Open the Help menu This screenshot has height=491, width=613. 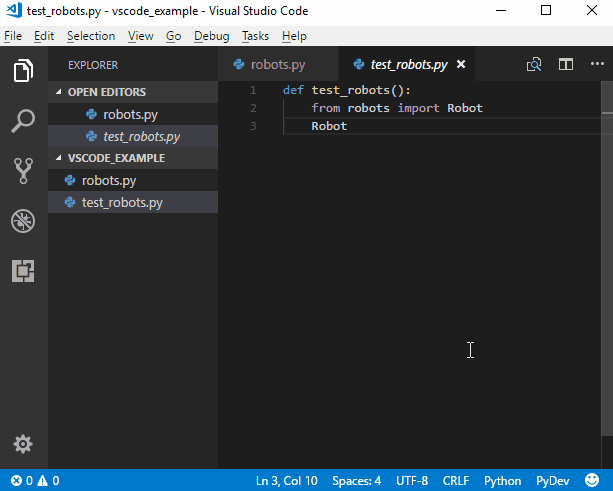(294, 36)
